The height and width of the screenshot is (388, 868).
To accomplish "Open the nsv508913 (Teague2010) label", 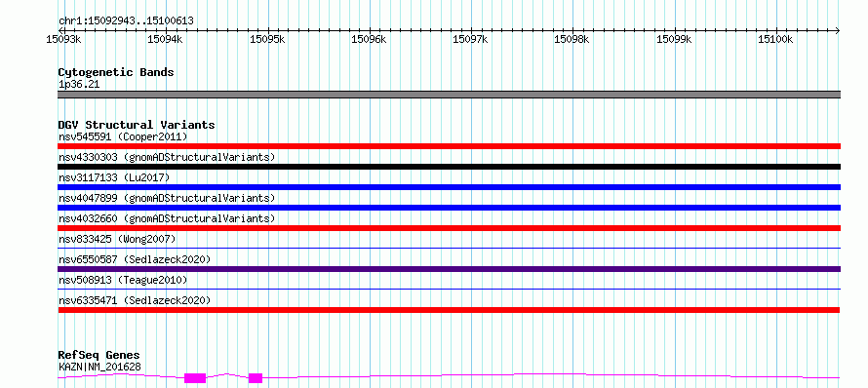I will point(123,280).
